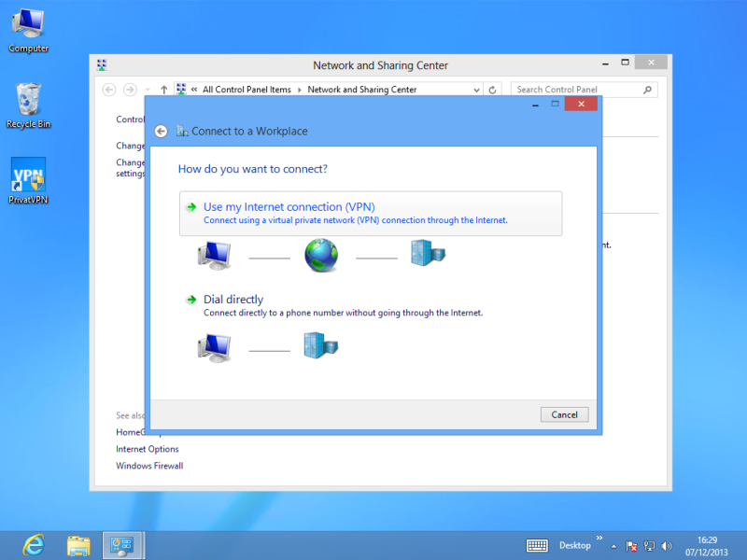Screen dimensions: 747x560
Task: Click the back arrow in Connect to a Workplace
Action: coord(162,132)
